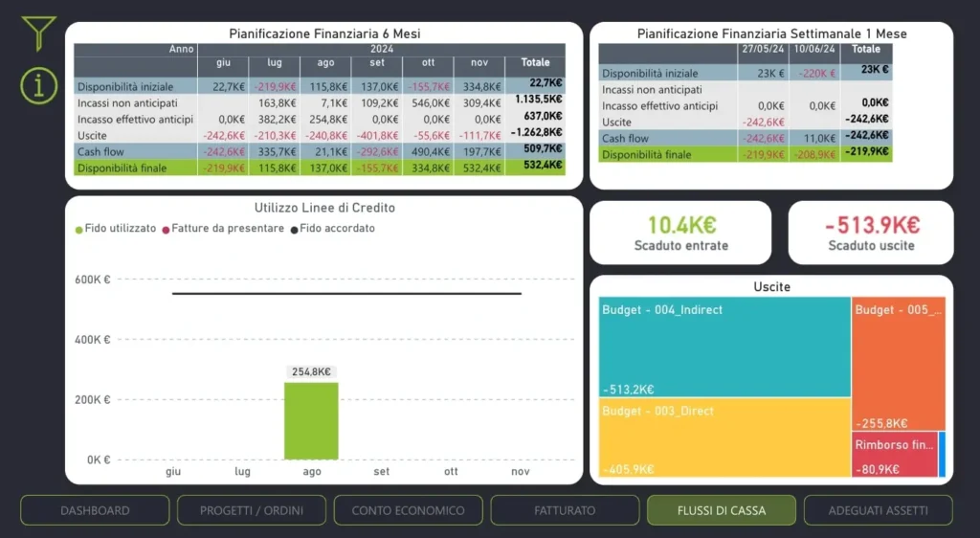Image resolution: width=980 pixels, height=538 pixels.
Task: Click 'Cash flow' row label in 6 Mesi table
Action: (x=100, y=152)
